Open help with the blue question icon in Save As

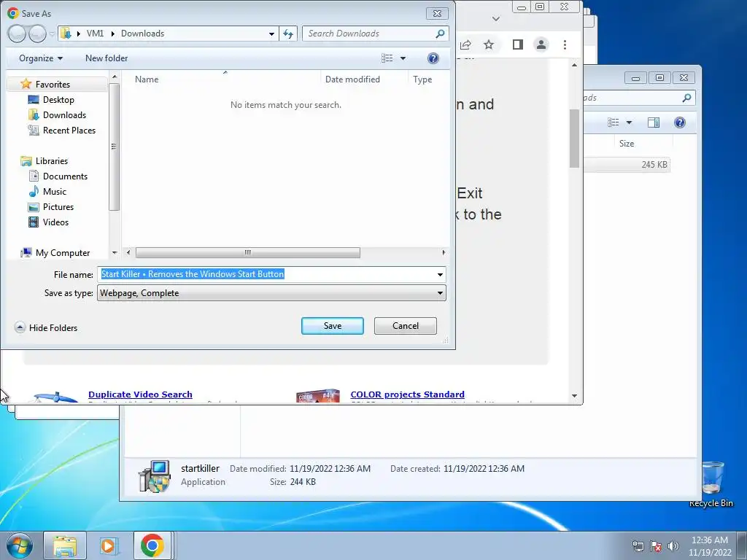[x=433, y=58]
